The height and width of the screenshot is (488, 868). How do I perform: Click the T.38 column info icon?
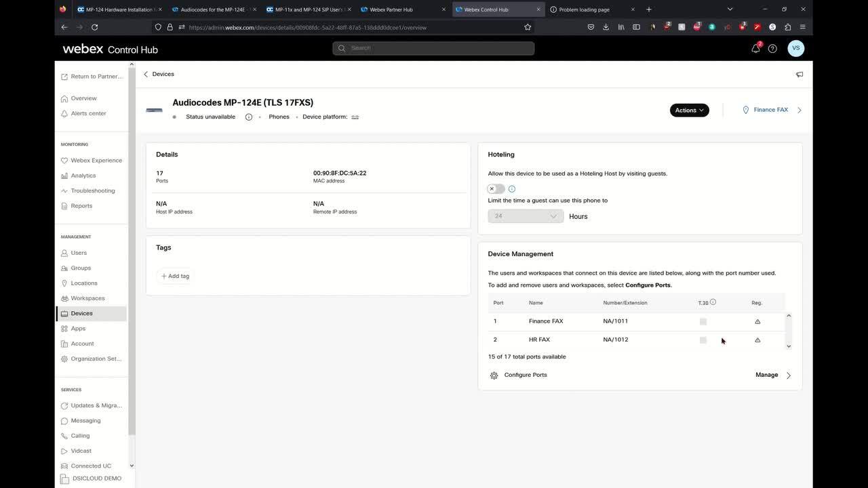click(713, 302)
